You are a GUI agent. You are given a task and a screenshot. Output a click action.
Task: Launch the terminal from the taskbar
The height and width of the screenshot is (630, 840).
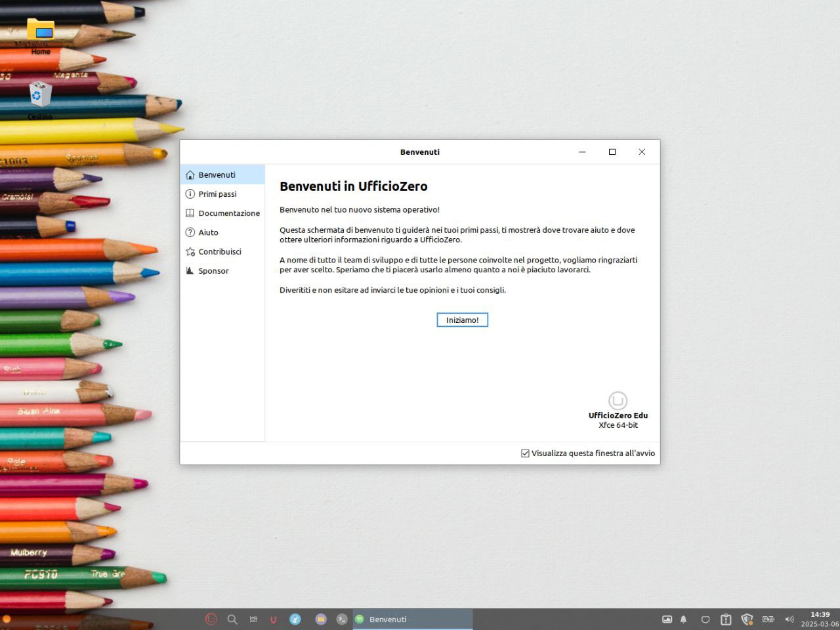tap(342, 619)
